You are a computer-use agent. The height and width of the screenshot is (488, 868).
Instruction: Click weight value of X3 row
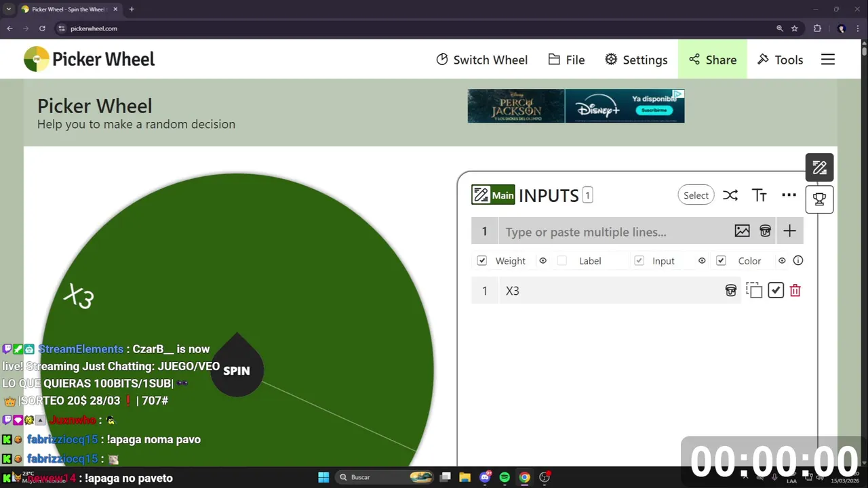coord(484,290)
